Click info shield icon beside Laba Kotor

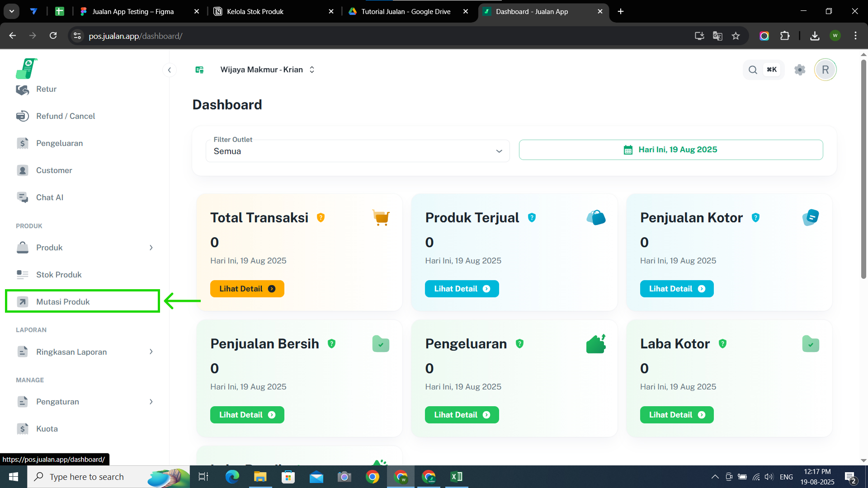tap(722, 344)
